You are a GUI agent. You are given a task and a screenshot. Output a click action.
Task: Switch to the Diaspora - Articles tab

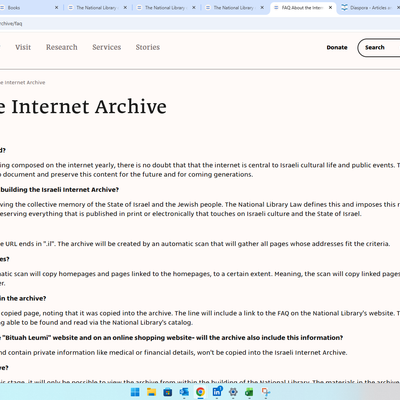(x=369, y=7)
